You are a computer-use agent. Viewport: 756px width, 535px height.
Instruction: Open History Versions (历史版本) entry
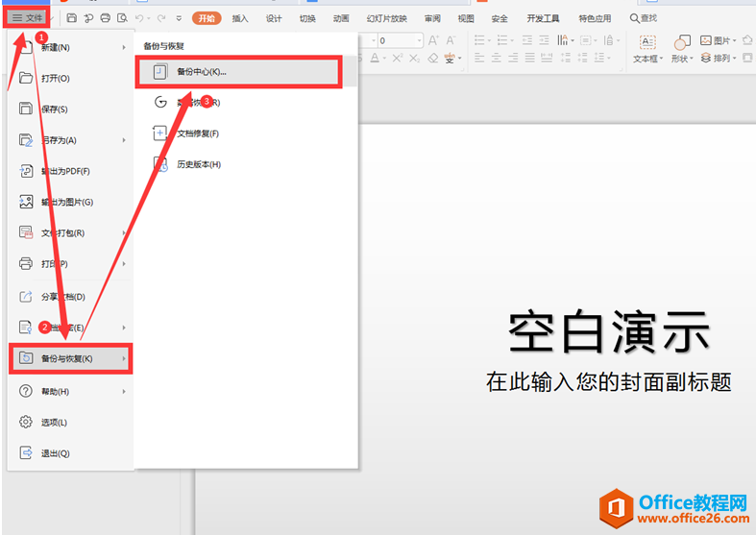(x=198, y=164)
